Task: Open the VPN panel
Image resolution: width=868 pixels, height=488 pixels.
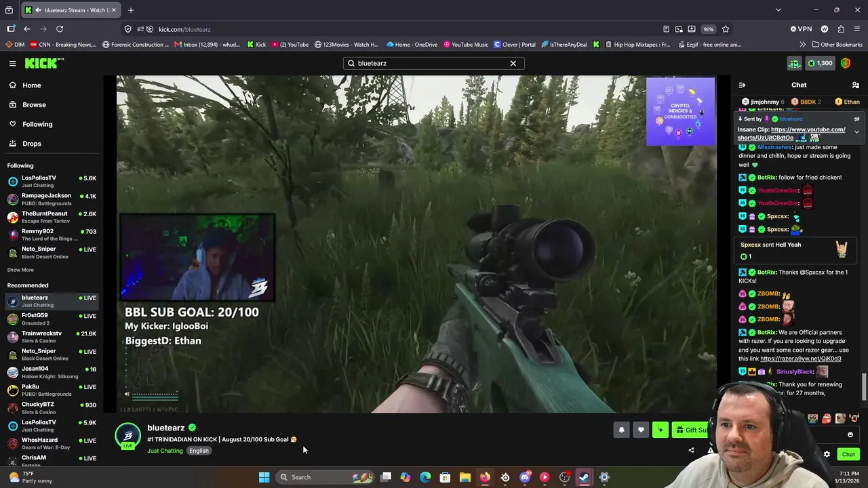Action: [801, 29]
